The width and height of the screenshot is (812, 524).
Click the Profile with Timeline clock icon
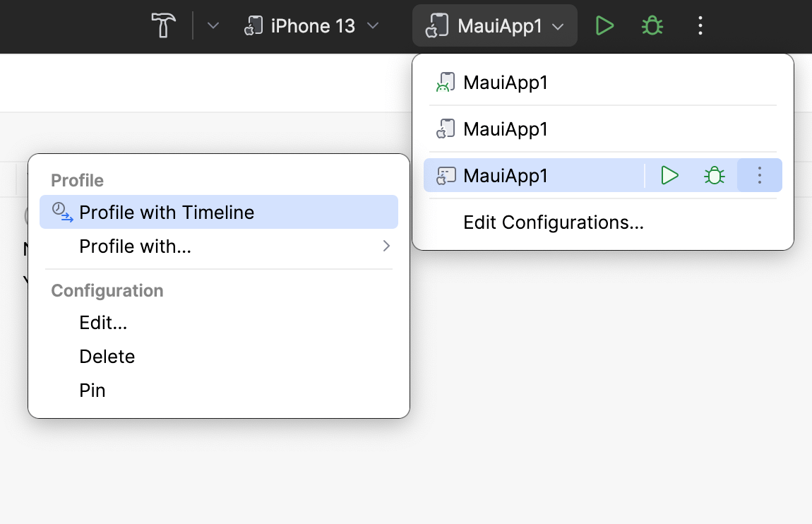coord(63,212)
